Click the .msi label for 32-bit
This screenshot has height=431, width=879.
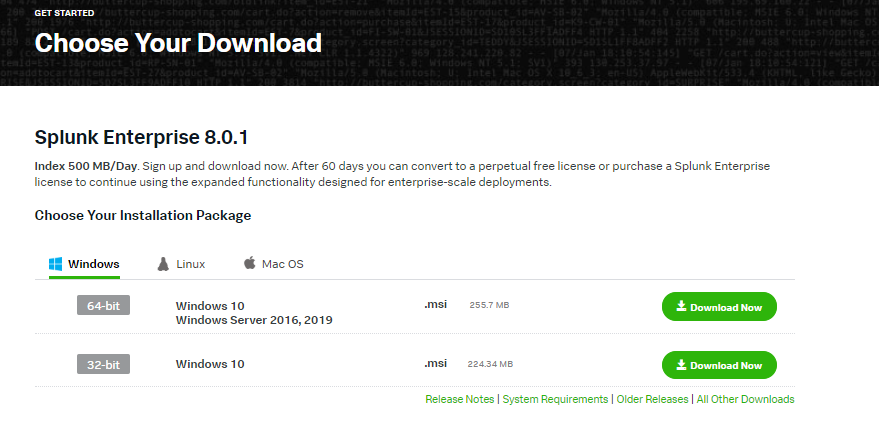click(x=435, y=363)
